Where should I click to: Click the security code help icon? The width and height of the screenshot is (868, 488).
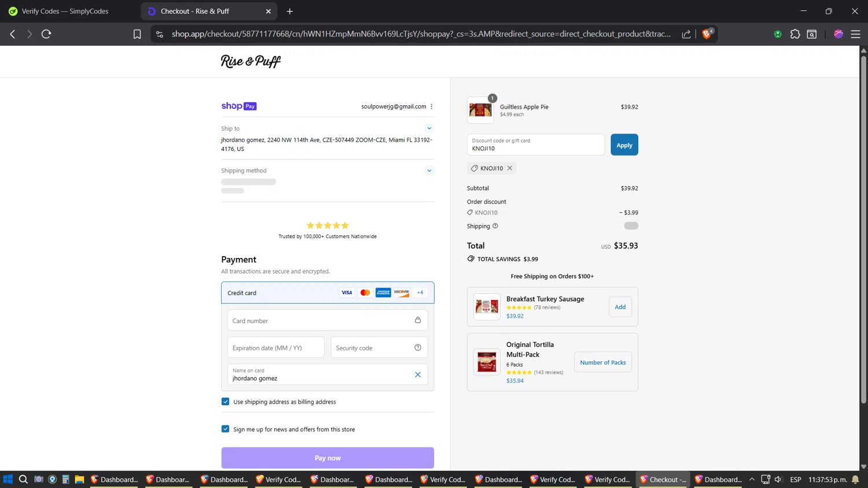418,347
